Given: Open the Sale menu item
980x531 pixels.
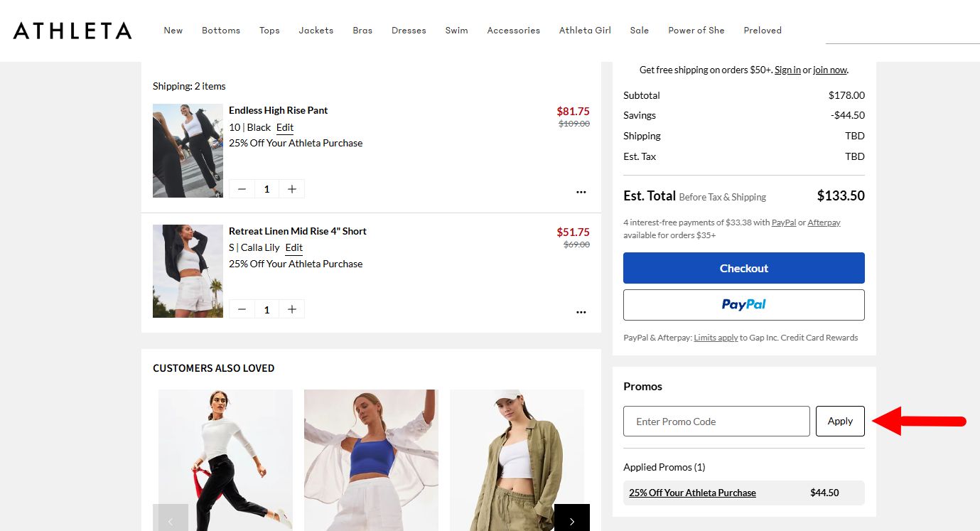Looking at the screenshot, I should tap(639, 30).
